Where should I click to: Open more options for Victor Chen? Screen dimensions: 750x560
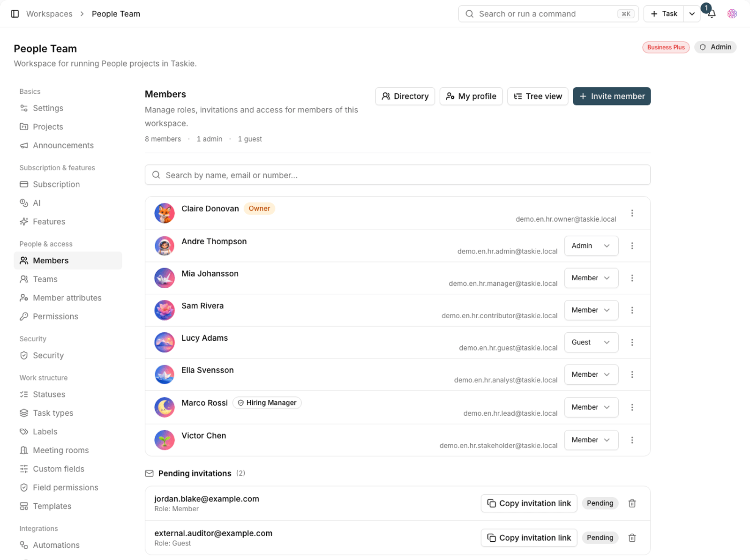[632, 440]
